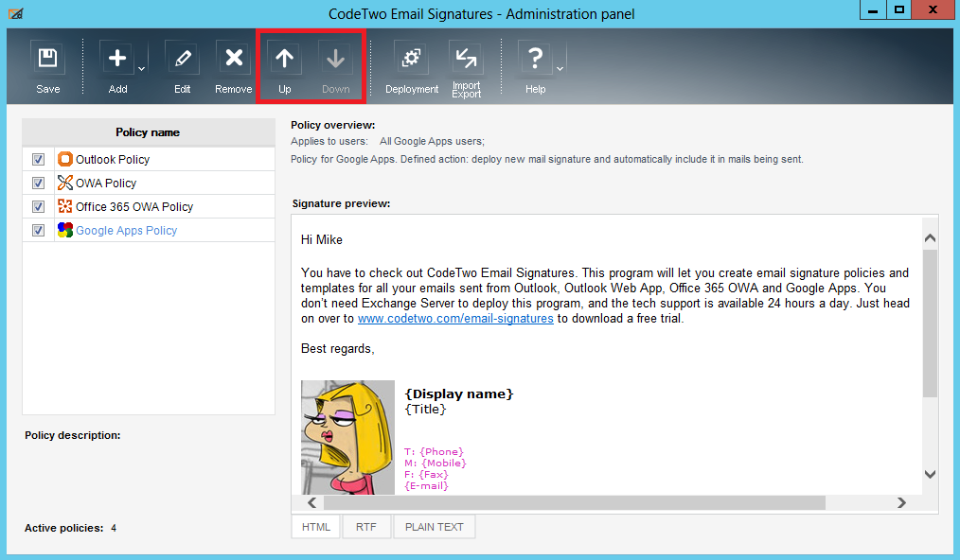The width and height of the screenshot is (960, 560).
Task: Select the OWA Policy row text
Action: [x=106, y=183]
